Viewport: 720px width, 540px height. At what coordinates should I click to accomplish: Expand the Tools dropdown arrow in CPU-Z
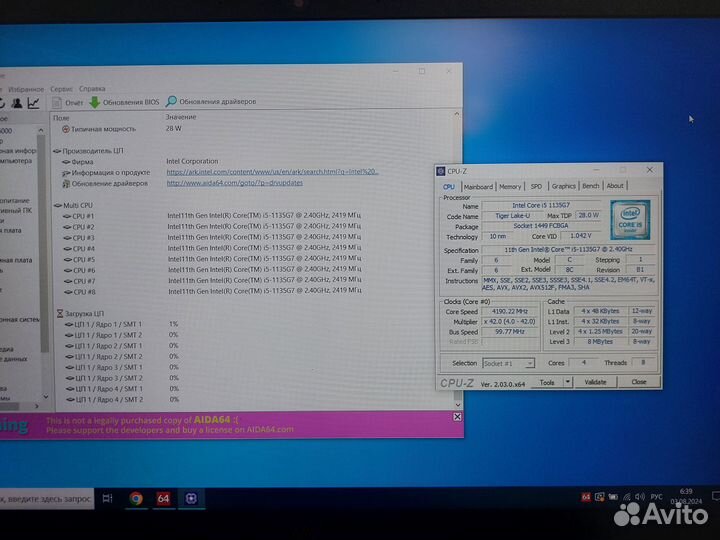[x=568, y=382]
